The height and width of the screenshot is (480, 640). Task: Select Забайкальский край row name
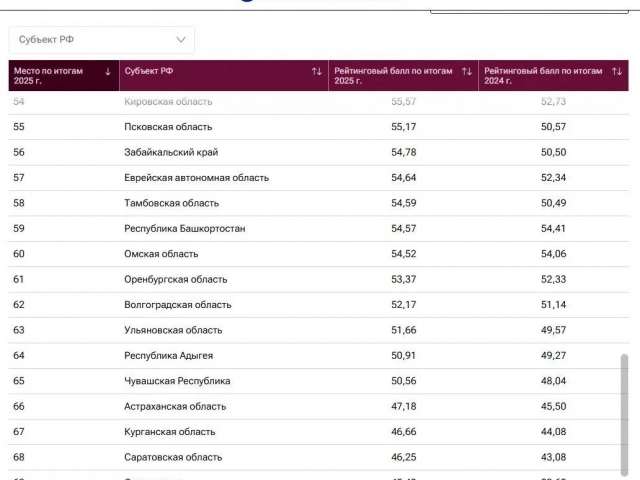click(171, 152)
